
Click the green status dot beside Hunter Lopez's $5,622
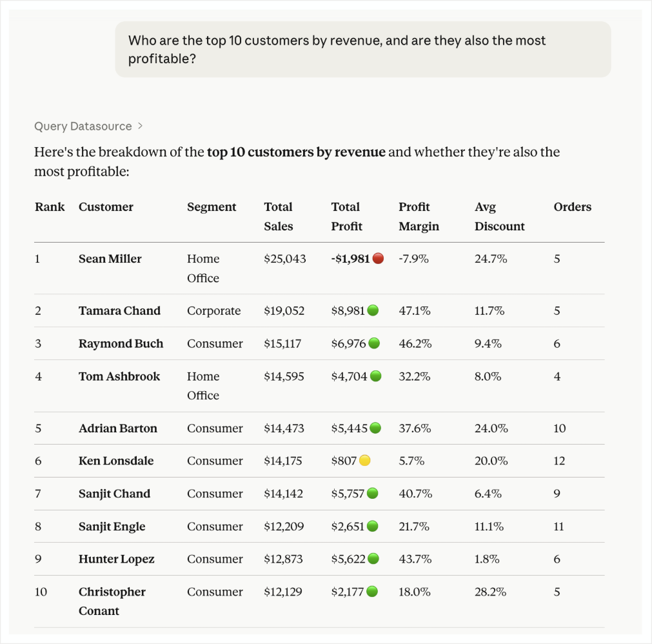point(373,559)
